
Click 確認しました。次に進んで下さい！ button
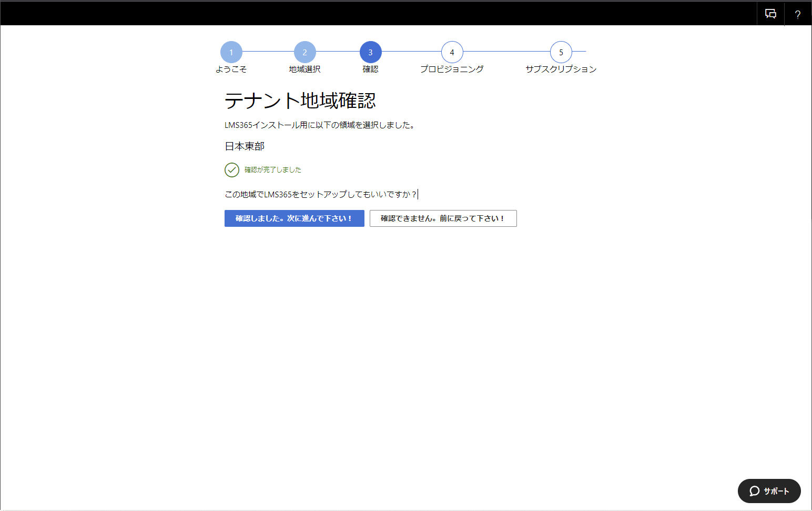coord(294,218)
